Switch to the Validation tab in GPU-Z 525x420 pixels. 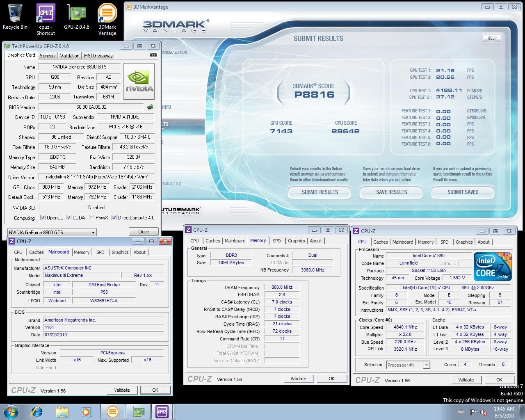pyautogui.click(x=70, y=56)
